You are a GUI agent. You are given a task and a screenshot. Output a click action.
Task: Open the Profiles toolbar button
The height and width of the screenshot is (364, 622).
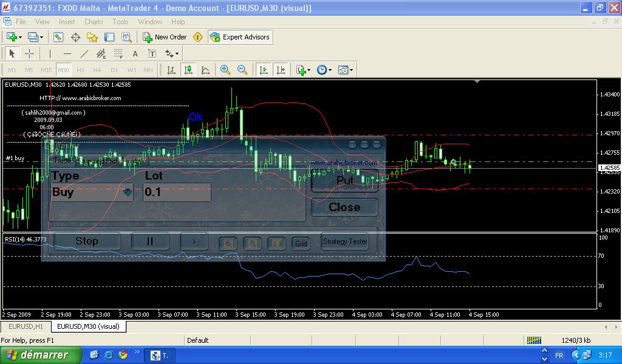click(x=33, y=37)
